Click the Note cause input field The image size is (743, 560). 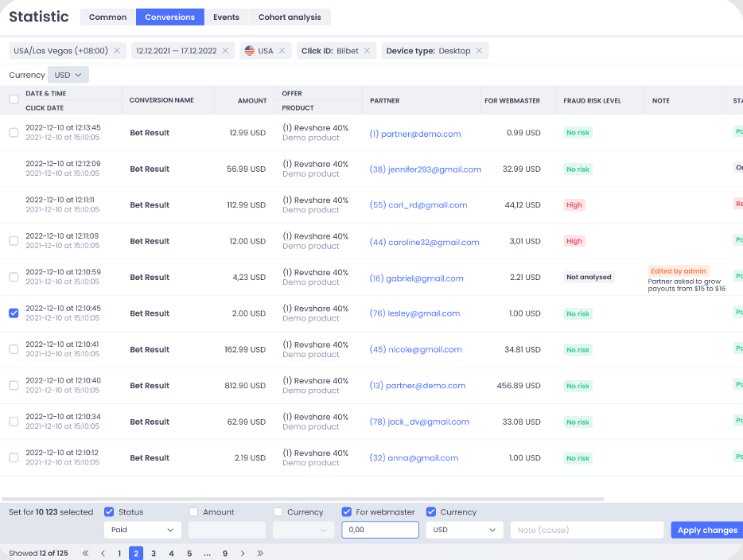[586, 529]
